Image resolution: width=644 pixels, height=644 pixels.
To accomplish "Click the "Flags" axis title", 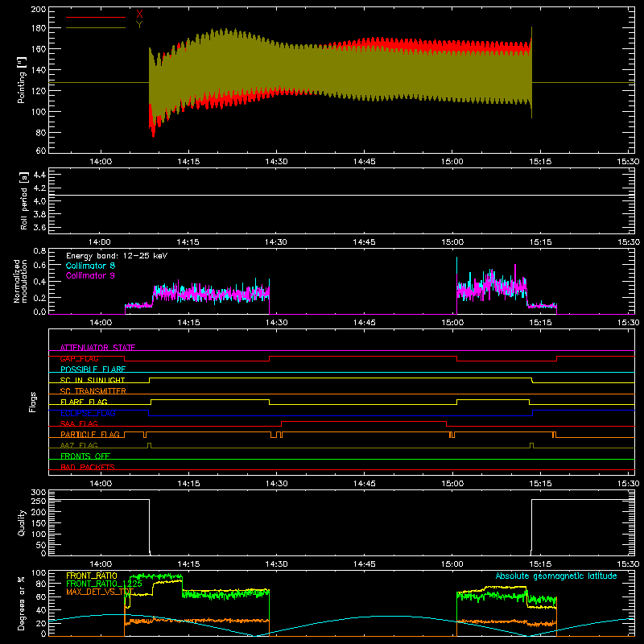I will 33,402.
